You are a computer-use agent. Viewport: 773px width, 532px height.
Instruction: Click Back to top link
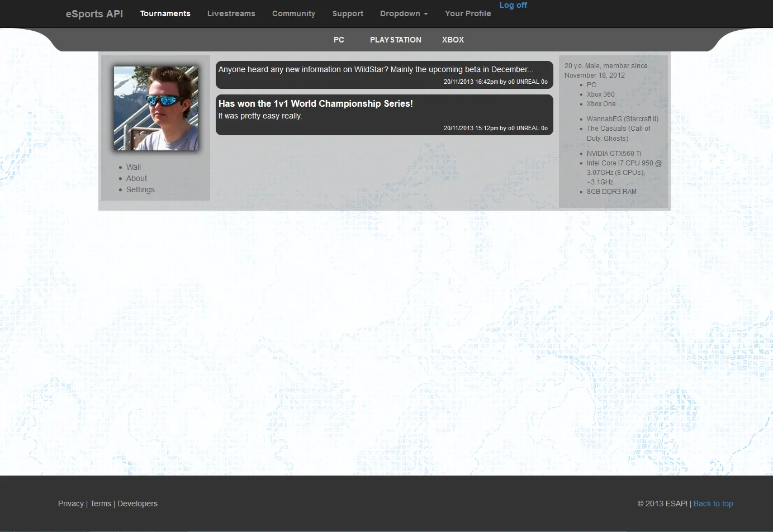[713, 503]
